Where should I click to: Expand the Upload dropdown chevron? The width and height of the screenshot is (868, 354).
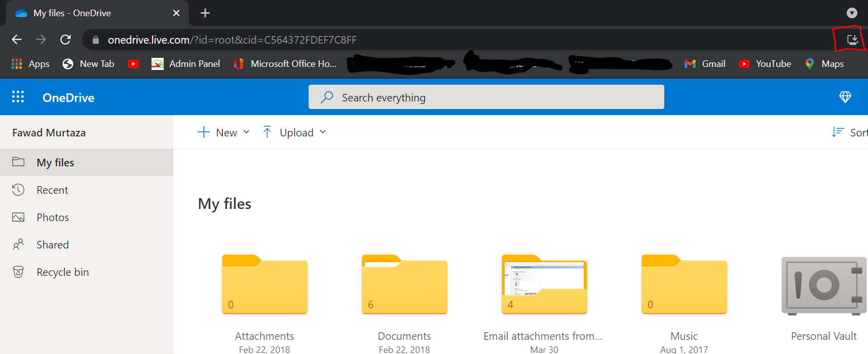coord(323,132)
